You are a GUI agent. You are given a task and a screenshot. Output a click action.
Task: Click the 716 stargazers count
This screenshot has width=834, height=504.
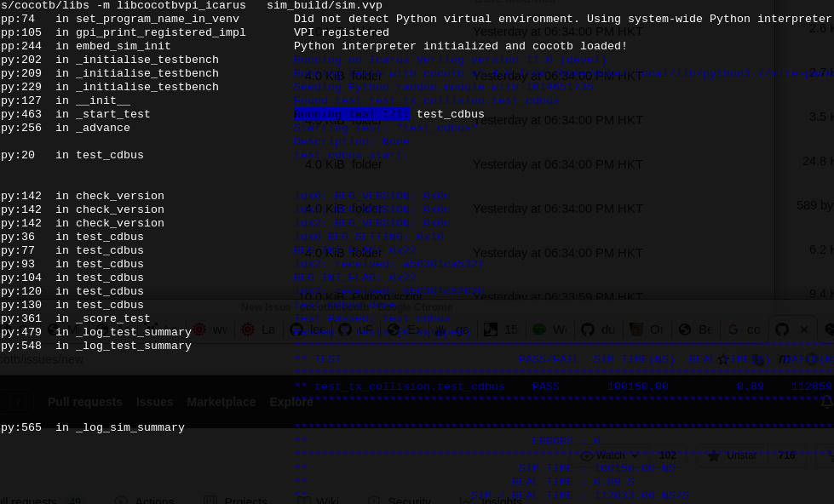click(x=786, y=455)
